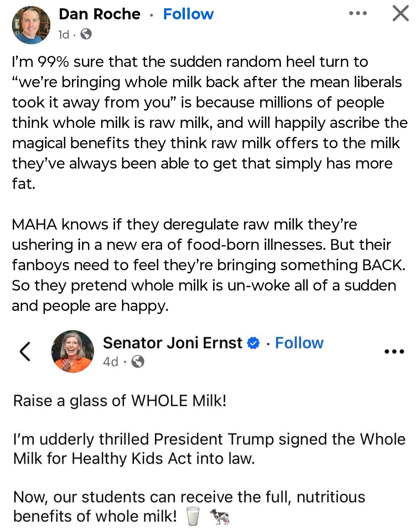This screenshot has width=420, height=528.
Task: Close the post with the X
Action: click(400, 14)
